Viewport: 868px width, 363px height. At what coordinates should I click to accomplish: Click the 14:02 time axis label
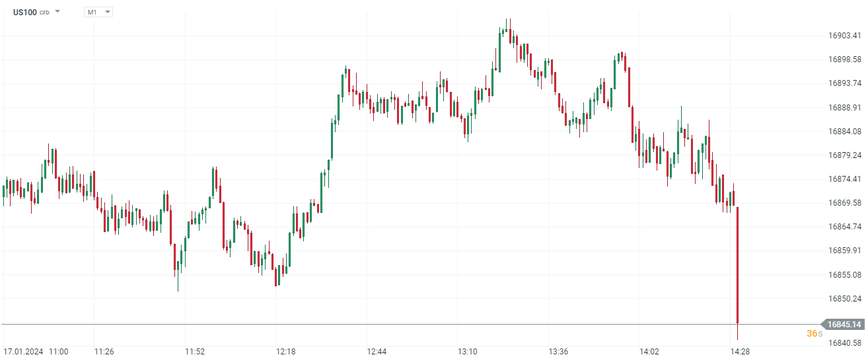pos(649,351)
